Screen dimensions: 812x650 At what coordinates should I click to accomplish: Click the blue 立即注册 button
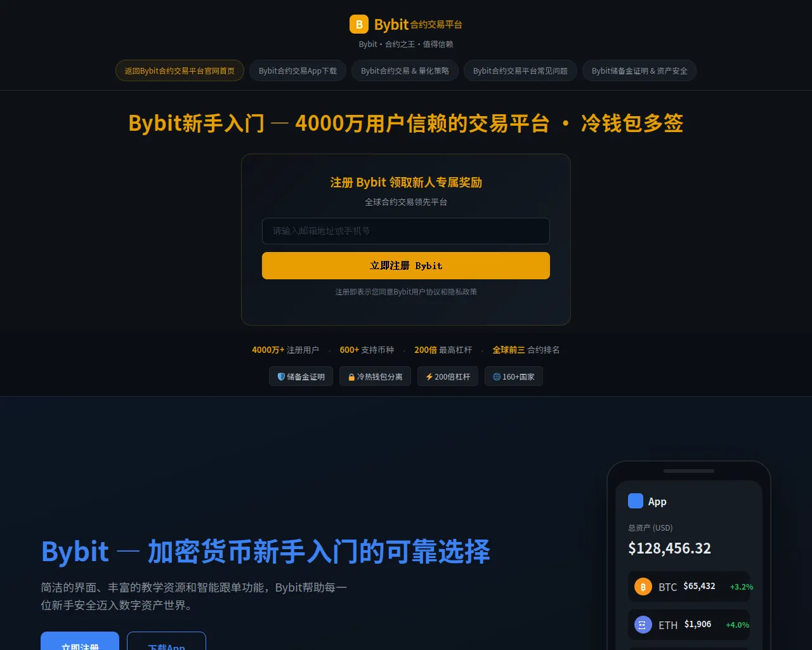(80, 641)
